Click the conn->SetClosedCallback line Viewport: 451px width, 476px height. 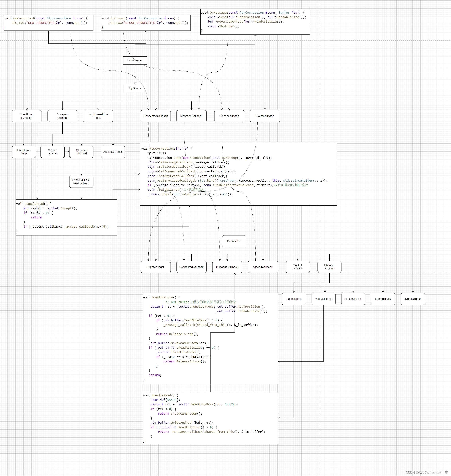(x=186, y=167)
